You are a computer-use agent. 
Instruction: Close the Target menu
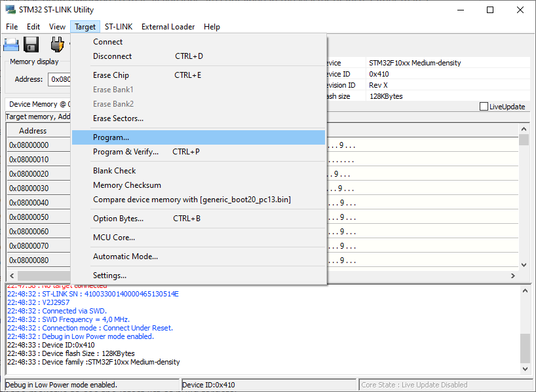click(85, 27)
